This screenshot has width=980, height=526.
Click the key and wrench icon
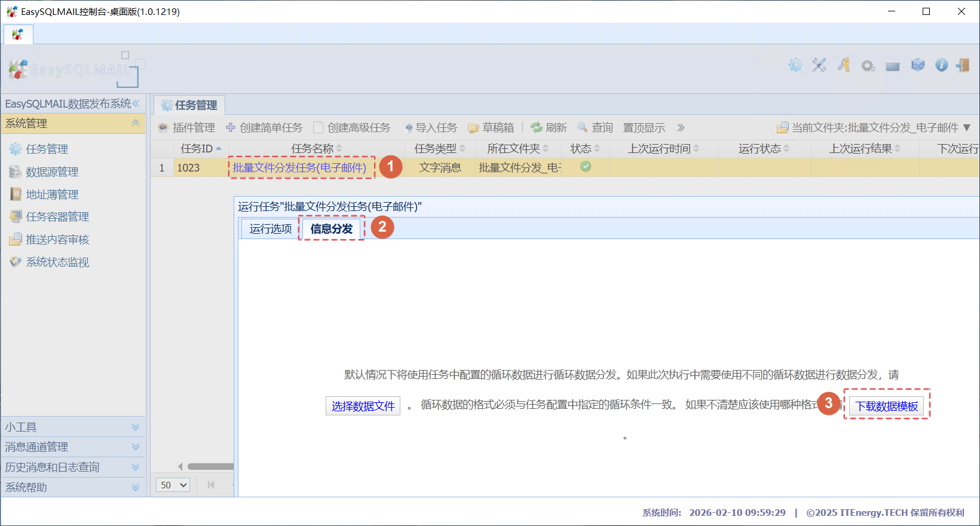pos(844,65)
